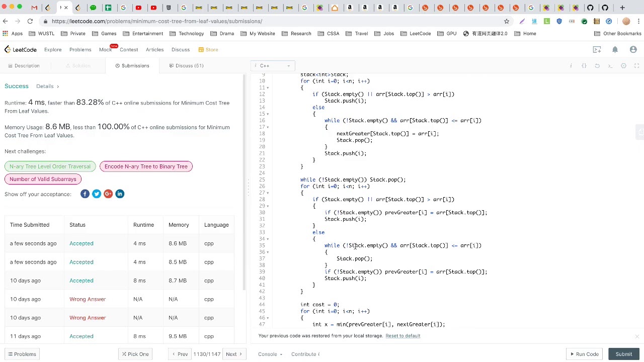Share acceptance on Twitter
Screen dimensions: 644x362
[97, 194]
